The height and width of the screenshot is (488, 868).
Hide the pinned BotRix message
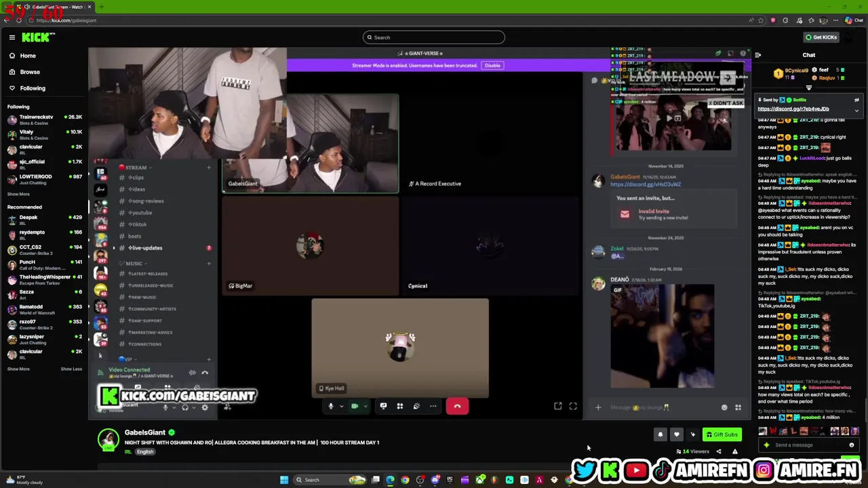[856, 100]
